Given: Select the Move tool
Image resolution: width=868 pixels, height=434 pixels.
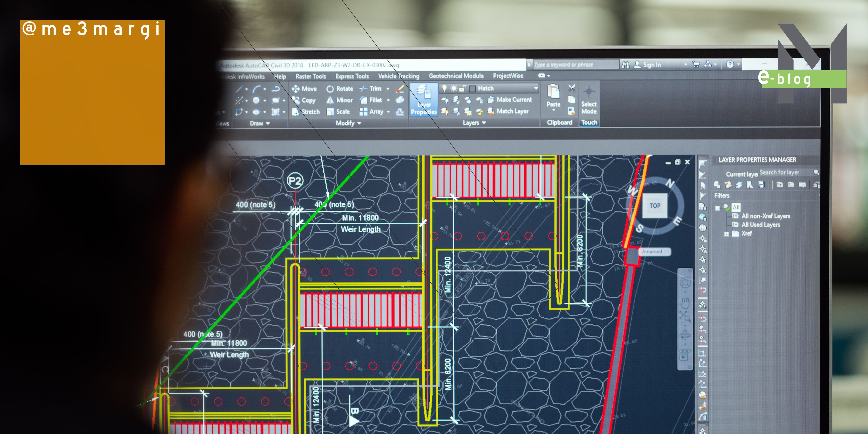Looking at the screenshot, I should [x=304, y=89].
